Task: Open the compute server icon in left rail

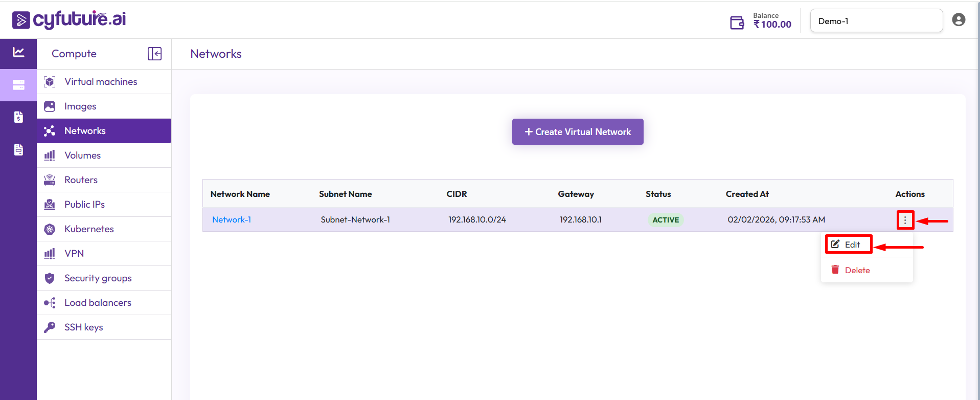Action: (x=18, y=85)
